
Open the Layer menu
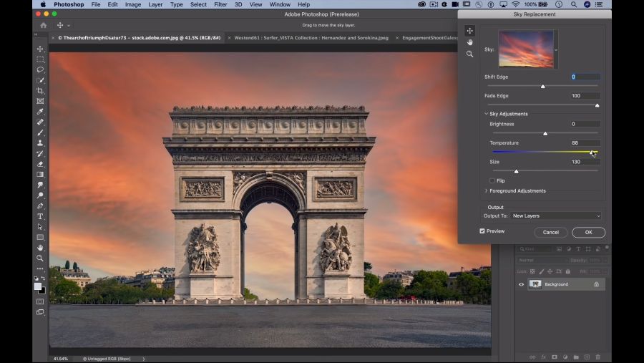[155, 4]
